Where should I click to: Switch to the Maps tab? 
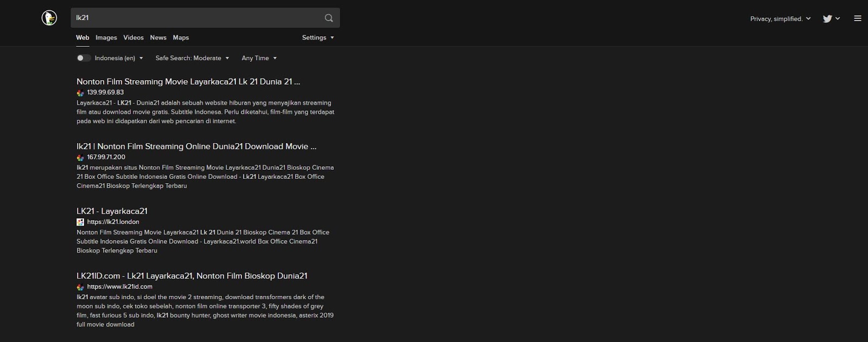click(x=181, y=37)
